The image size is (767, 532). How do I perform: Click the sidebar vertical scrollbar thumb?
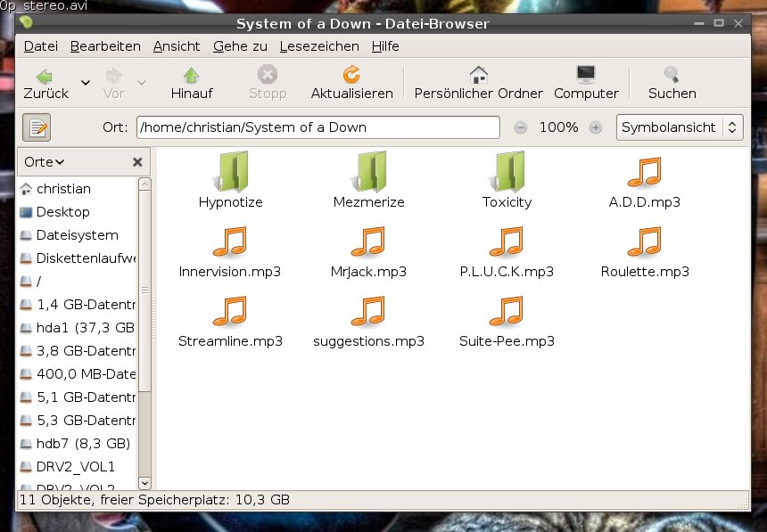(144, 291)
